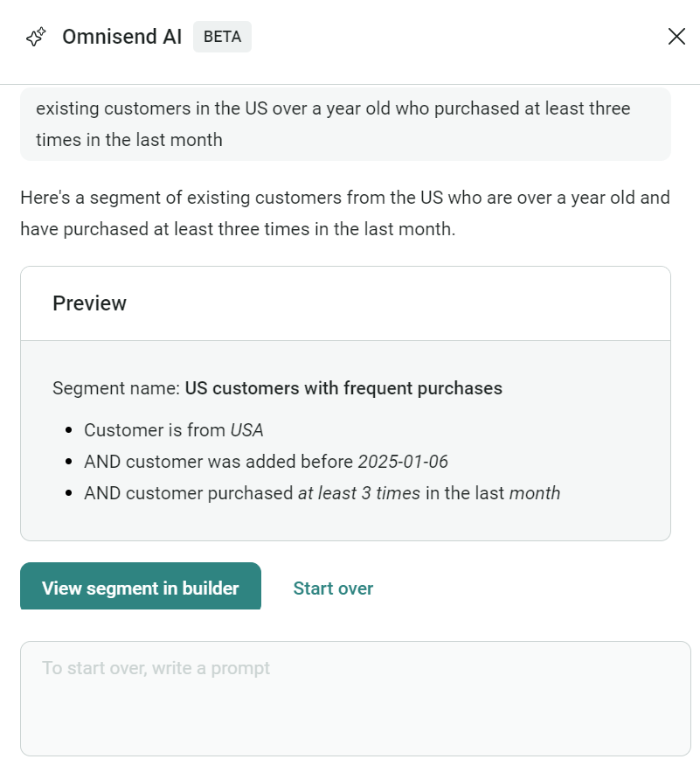
Task: Click the assistant's segment description text
Action: click(344, 212)
